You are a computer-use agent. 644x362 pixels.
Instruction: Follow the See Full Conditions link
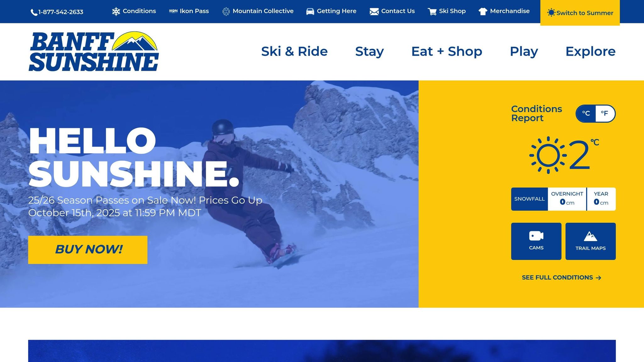[562, 277]
